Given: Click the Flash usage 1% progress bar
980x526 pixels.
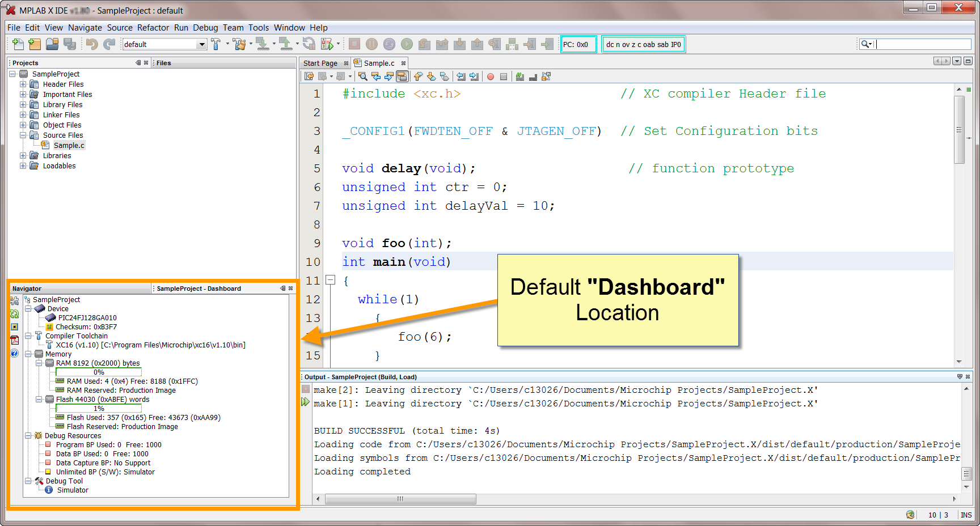Looking at the screenshot, I should pyautogui.click(x=99, y=409).
